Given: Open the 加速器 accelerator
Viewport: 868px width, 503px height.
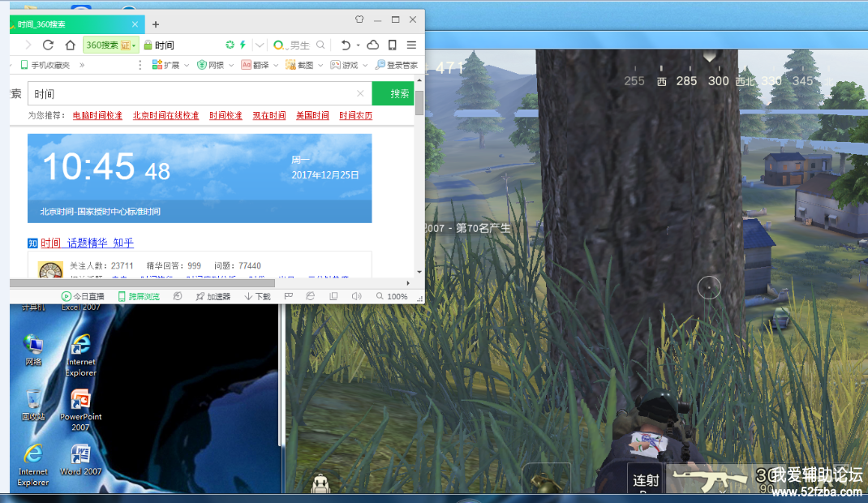Looking at the screenshot, I should pos(213,297).
